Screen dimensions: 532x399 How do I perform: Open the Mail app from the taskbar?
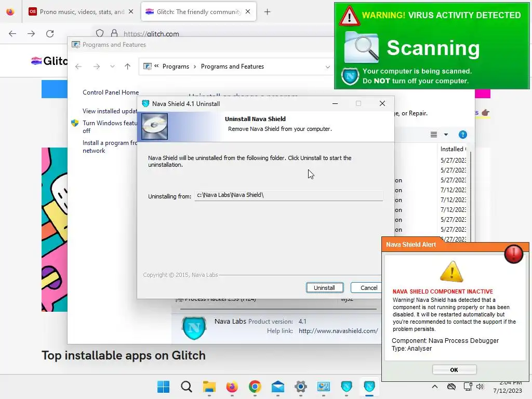pyautogui.click(x=278, y=387)
